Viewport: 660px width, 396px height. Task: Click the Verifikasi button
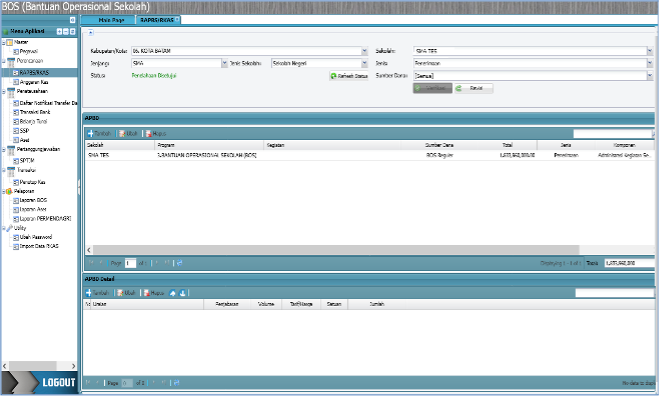(432, 88)
